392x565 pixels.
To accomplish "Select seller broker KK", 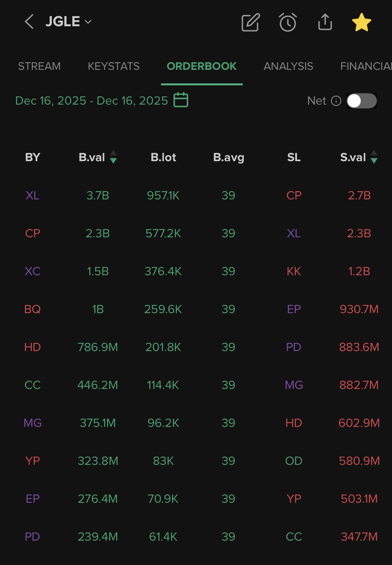I will [294, 271].
